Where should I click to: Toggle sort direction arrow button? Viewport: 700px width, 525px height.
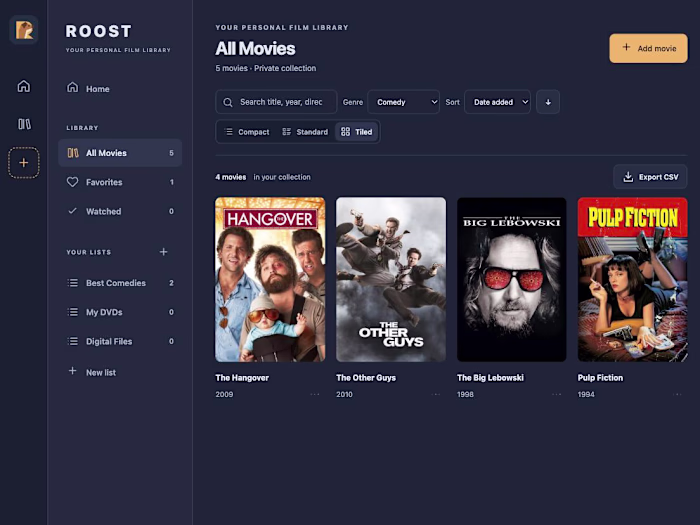pos(548,102)
